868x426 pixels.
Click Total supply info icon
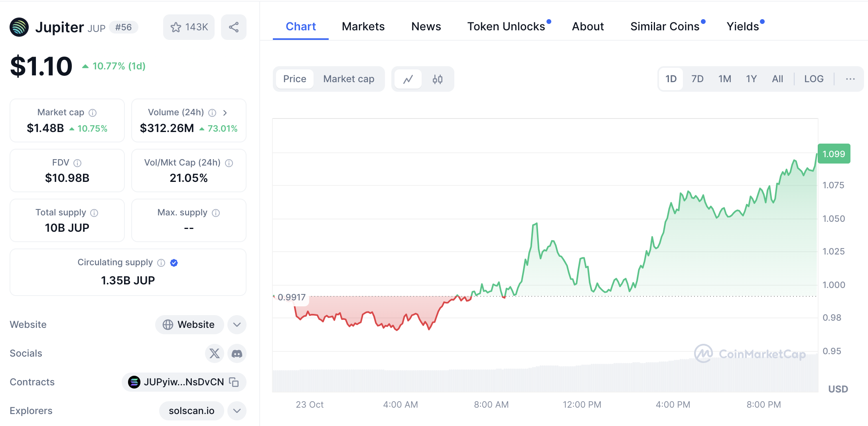point(94,213)
